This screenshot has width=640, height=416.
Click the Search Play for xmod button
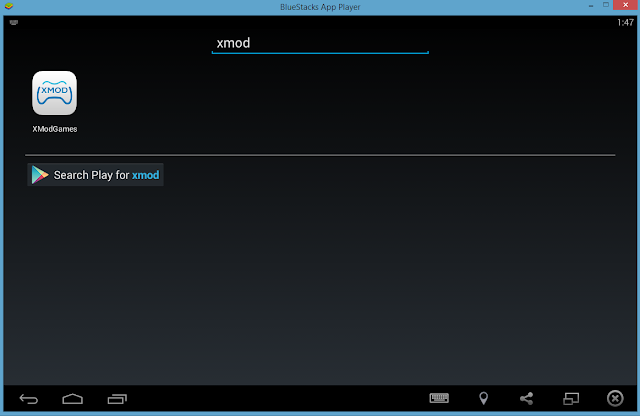click(96, 175)
